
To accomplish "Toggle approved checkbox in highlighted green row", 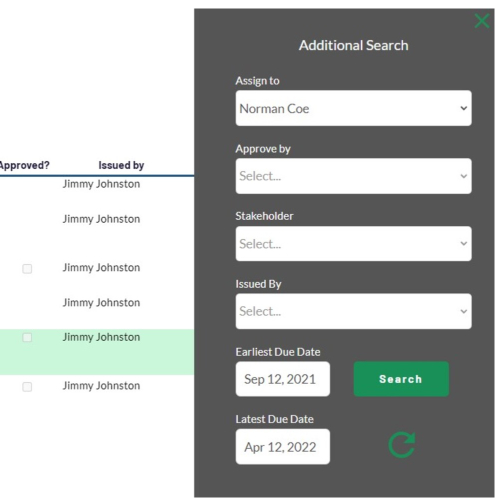I will point(27,337).
